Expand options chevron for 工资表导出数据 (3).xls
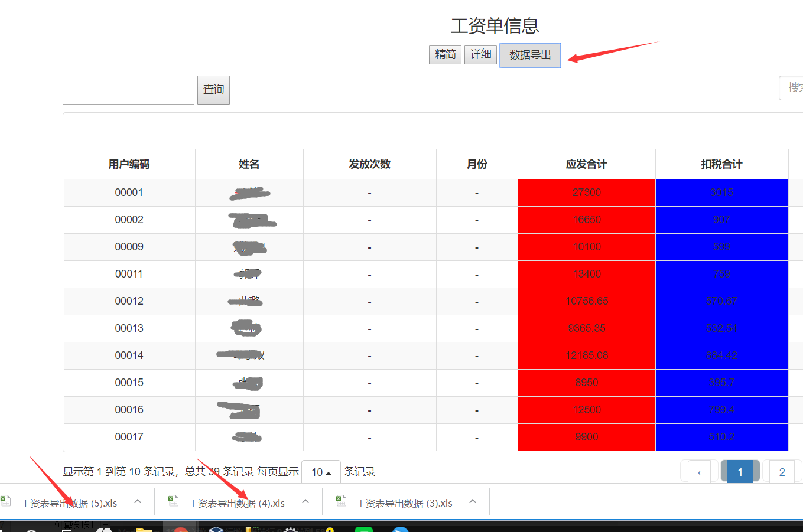Viewport: 803px width, 532px height. [473, 501]
